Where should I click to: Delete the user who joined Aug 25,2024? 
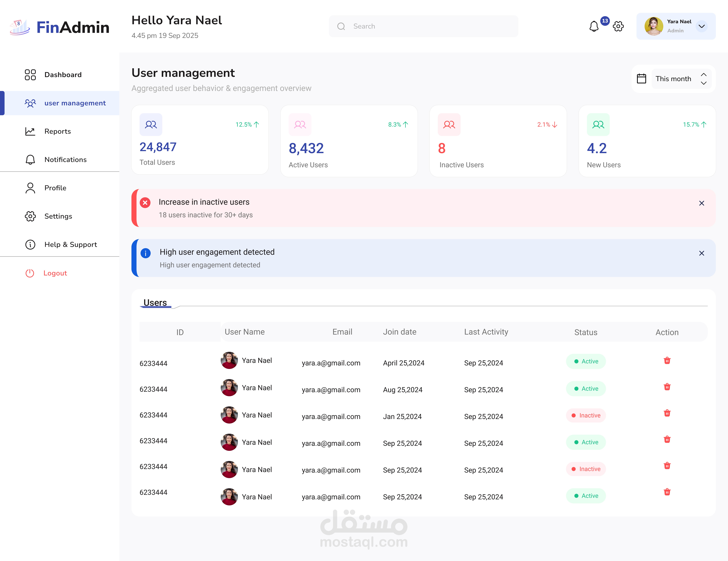pyautogui.click(x=667, y=387)
